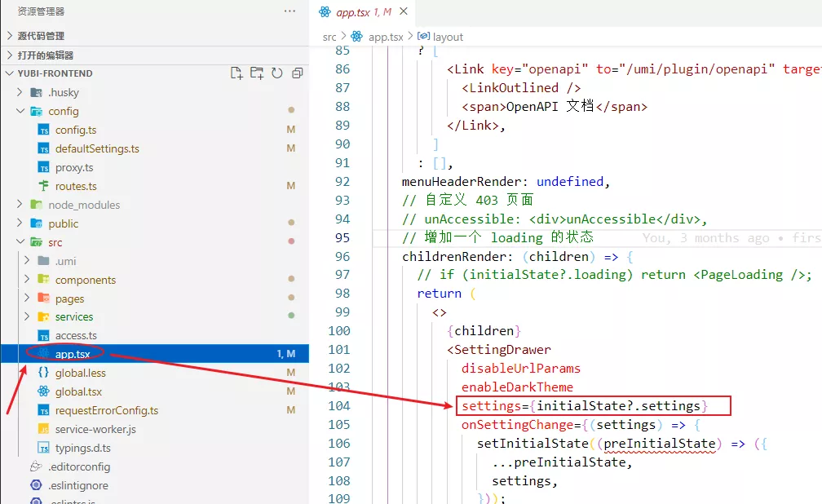Refresh the explorer file tree
The image size is (822, 504).
276,73
